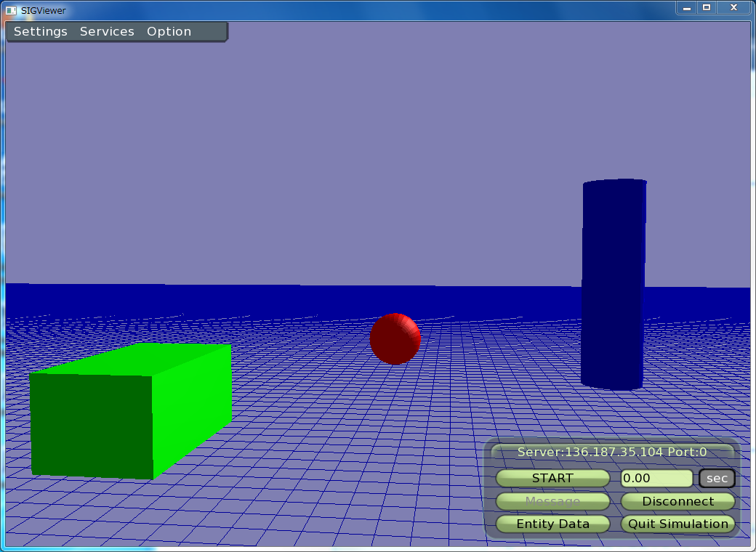Screen dimensions: 756x552
Task: Toggle the sec time unit button
Action: pos(717,479)
